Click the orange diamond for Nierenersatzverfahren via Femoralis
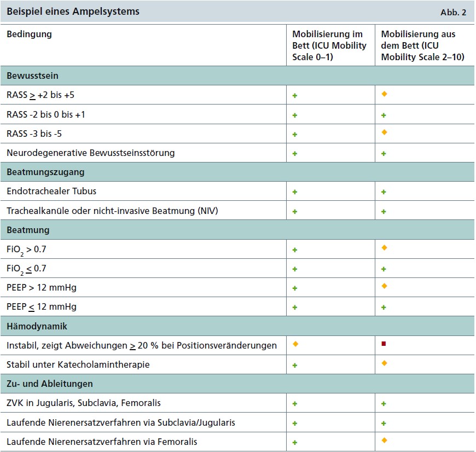476x452 pixels. coord(383,442)
